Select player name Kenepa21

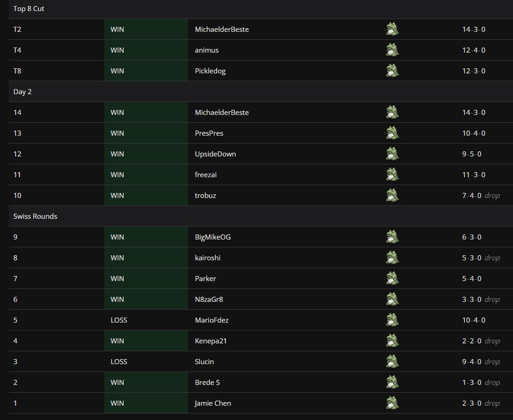tap(211, 341)
